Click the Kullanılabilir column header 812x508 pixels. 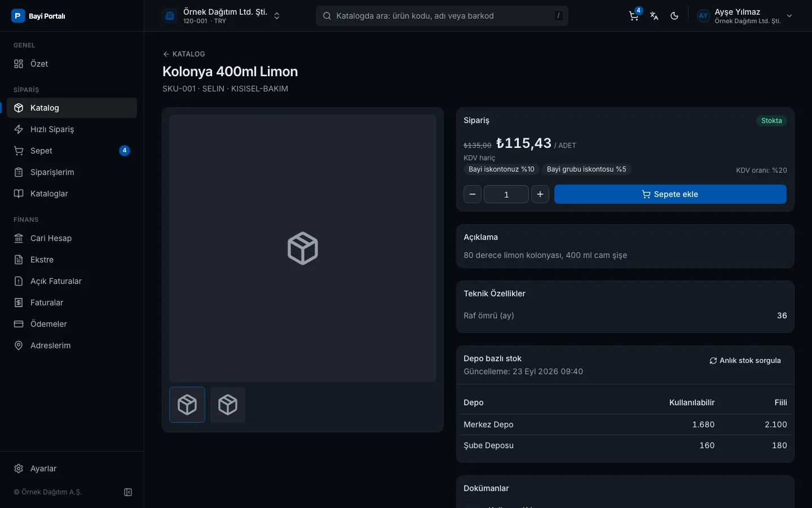coord(692,402)
